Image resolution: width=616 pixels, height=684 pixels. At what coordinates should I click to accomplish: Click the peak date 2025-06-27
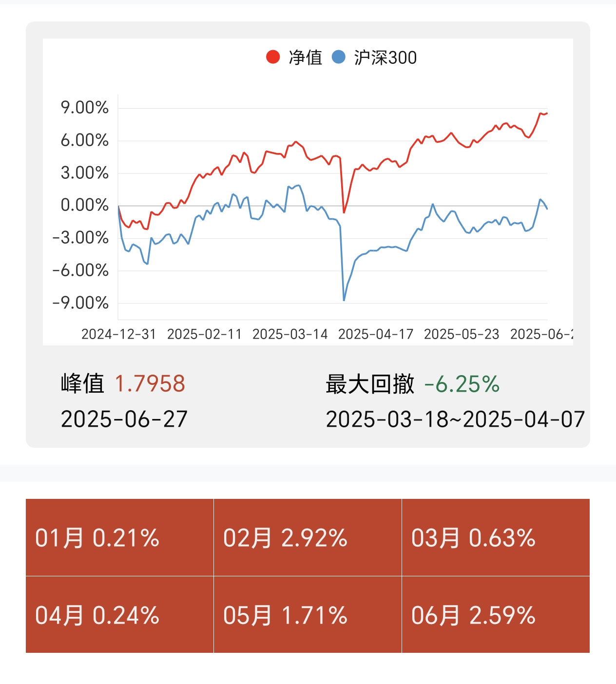[124, 419]
